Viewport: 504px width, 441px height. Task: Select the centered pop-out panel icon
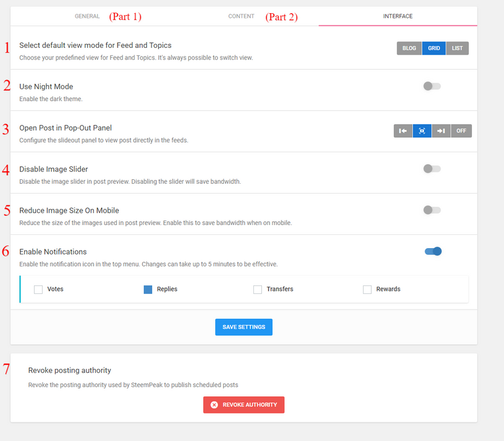(x=422, y=131)
